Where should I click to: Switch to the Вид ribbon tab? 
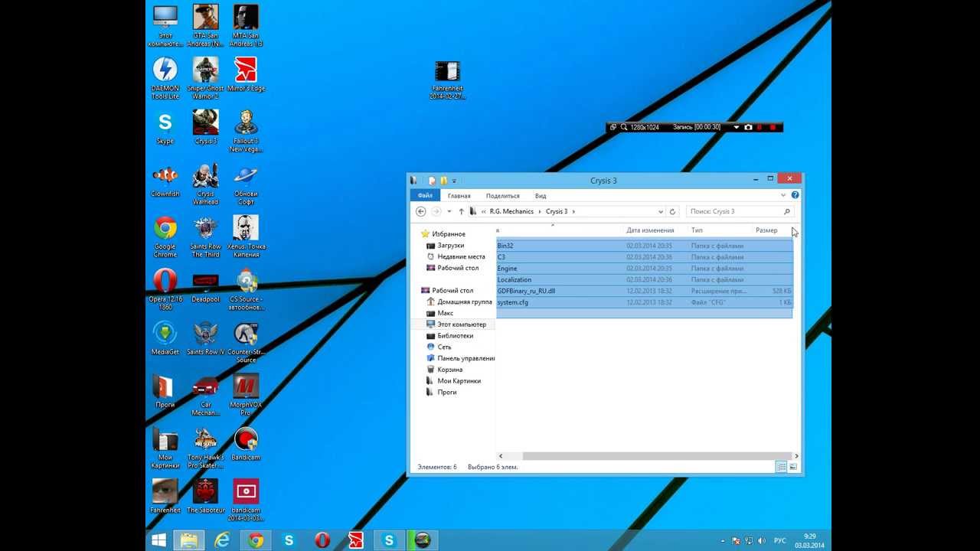point(541,196)
